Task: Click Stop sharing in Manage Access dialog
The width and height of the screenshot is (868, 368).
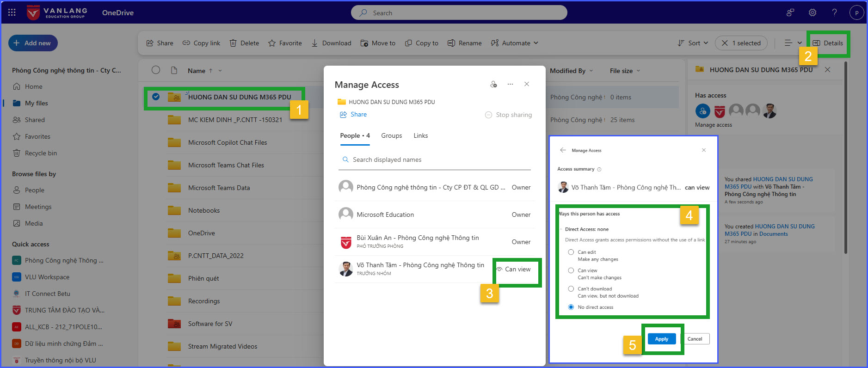Action: pyautogui.click(x=508, y=115)
